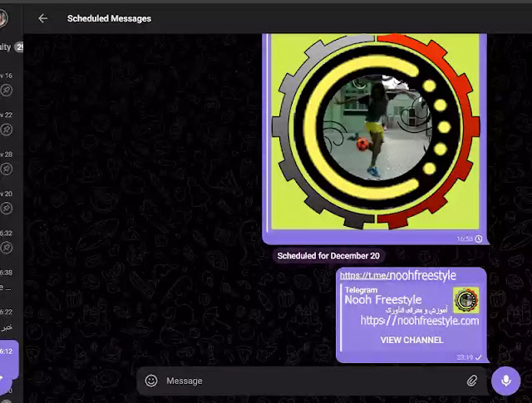The image size is (532, 403).
Task: Click the pinned icon on the chat dated 28
Action: pos(7,169)
